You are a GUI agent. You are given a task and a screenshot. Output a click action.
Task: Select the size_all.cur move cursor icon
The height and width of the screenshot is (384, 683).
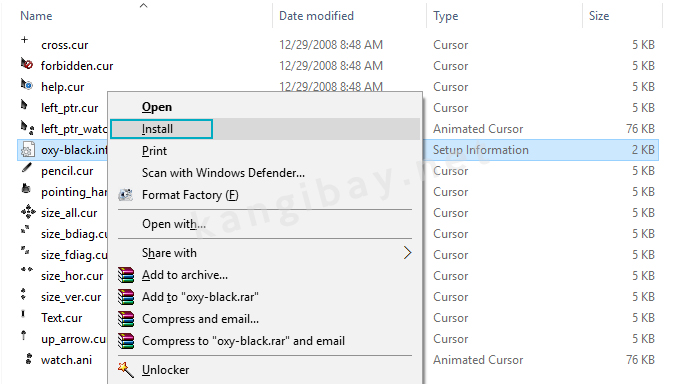28,212
